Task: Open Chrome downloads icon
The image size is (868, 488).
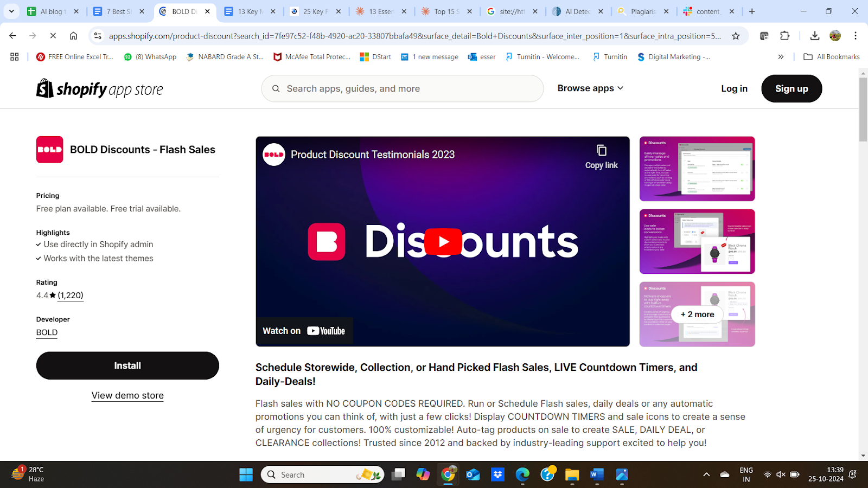Action: click(x=814, y=36)
